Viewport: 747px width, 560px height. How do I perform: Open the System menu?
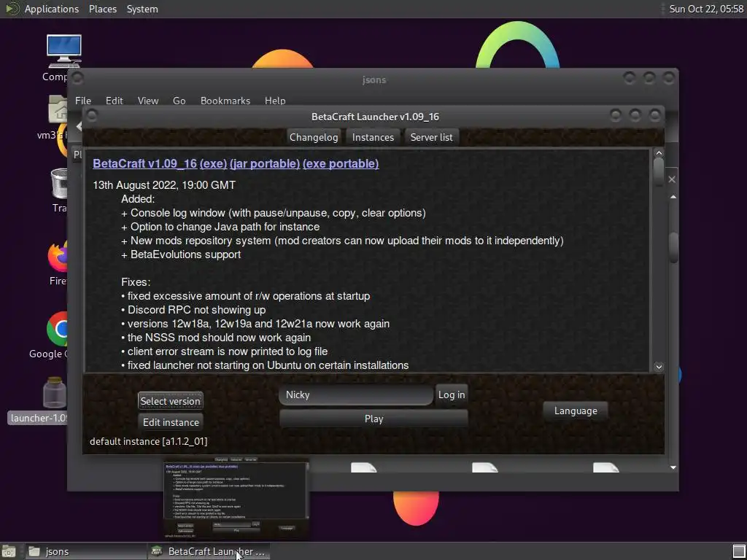[x=142, y=9]
